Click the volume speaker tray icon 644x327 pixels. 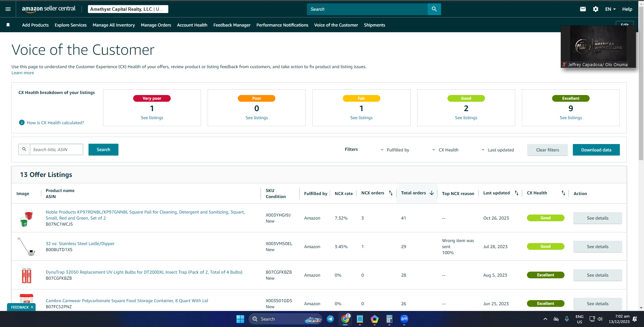pos(600,319)
